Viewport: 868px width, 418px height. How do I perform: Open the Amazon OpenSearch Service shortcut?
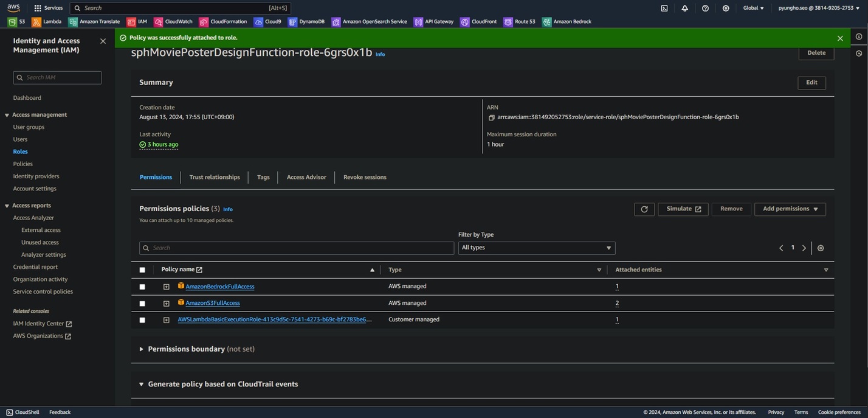370,22
